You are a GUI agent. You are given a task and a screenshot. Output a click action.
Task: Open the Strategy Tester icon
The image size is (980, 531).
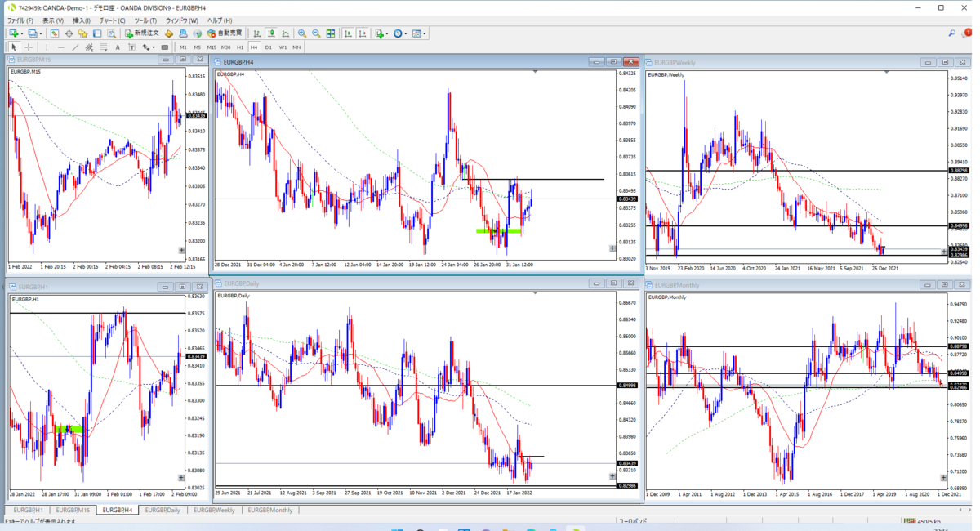[x=111, y=33]
